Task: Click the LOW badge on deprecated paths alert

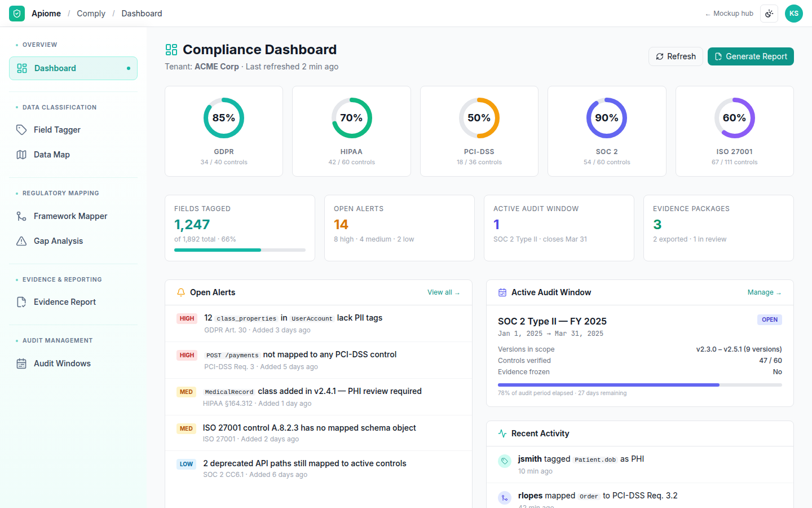Action: [186, 464]
